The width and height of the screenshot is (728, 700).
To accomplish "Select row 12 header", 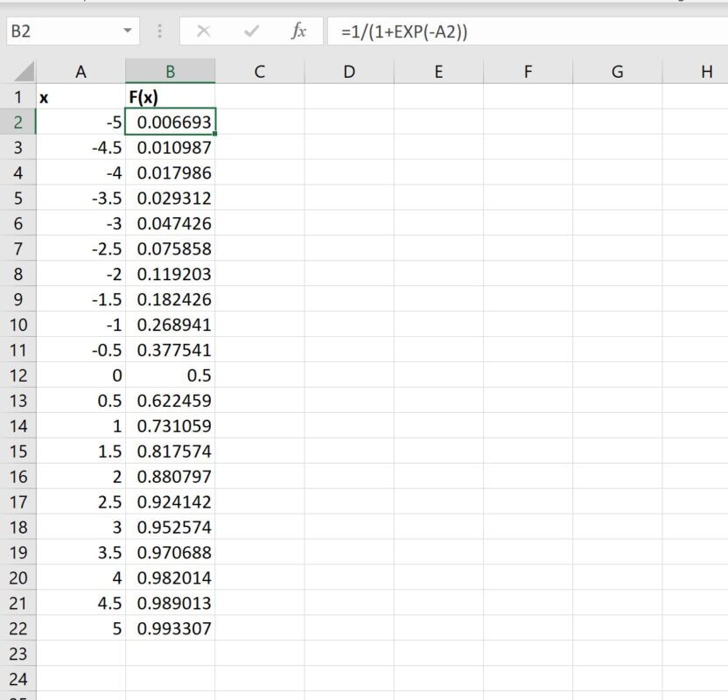I will tap(17, 375).
